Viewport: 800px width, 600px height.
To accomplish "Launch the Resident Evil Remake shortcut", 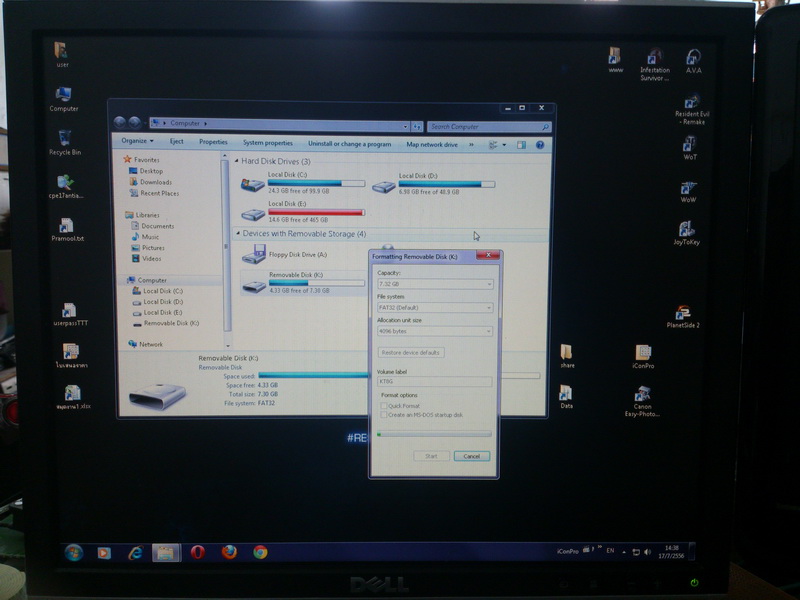I will point(692,109).
